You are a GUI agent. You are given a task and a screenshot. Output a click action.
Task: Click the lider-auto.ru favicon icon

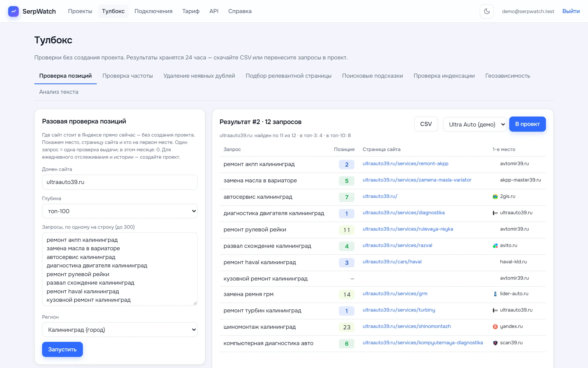495,294
